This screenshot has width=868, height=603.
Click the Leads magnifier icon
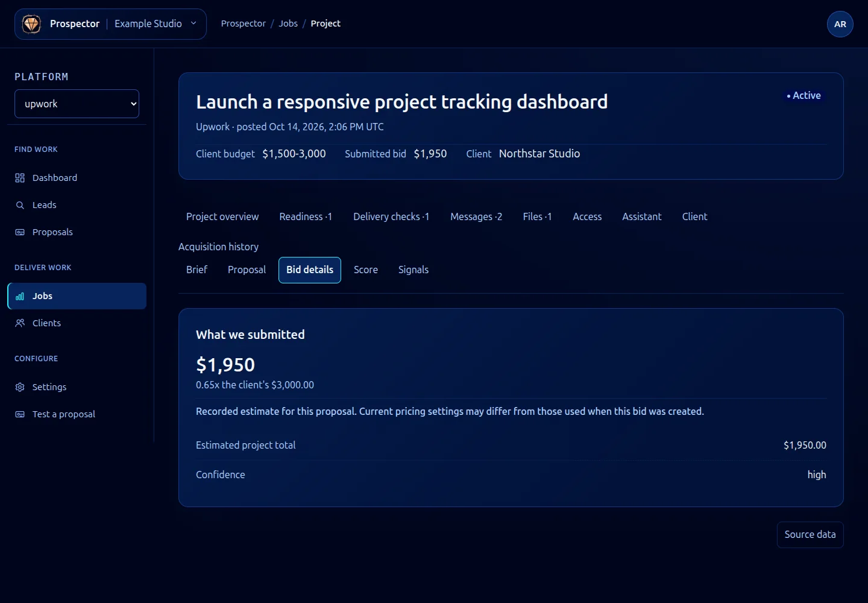[x=20, y=205]
